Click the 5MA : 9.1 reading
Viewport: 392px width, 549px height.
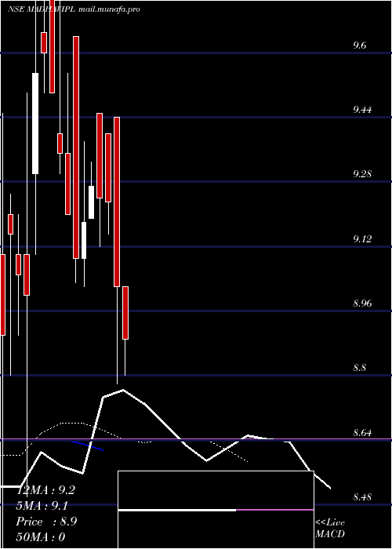(42, 506)
